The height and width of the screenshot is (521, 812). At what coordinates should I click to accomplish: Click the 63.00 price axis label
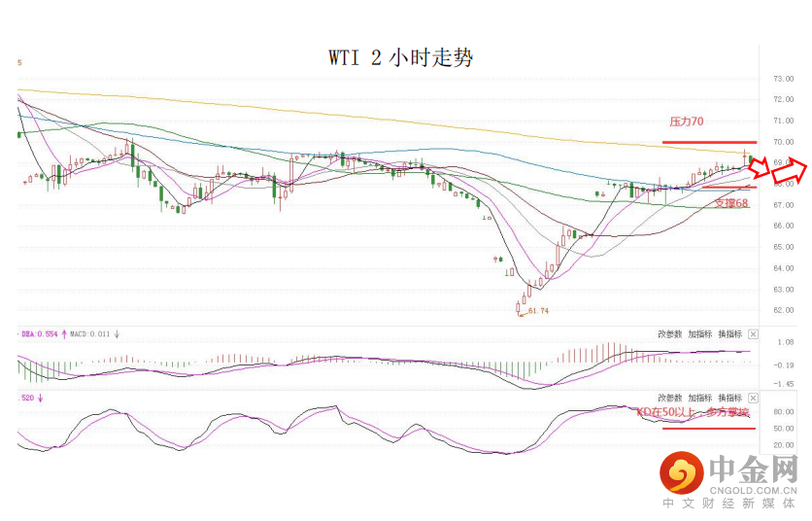tap(784, 290)
